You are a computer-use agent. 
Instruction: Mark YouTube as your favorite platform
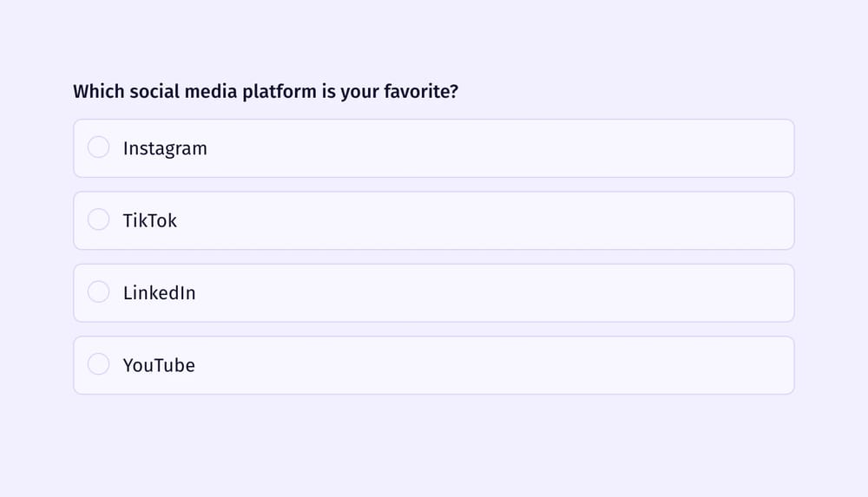click(99, 365)
